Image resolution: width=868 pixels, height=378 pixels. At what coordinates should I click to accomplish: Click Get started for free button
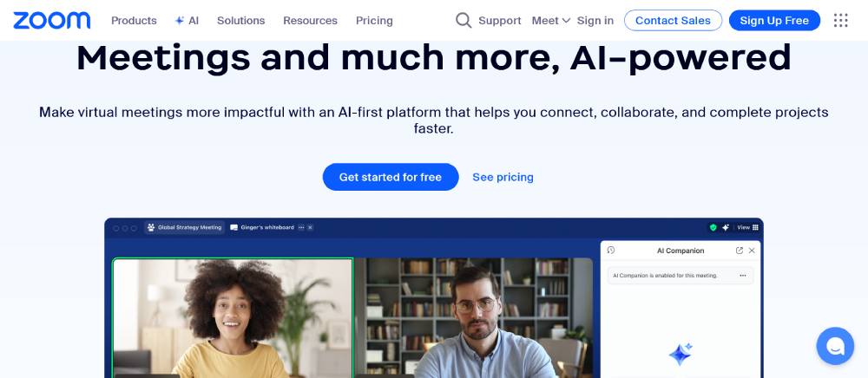coord(391,177)
